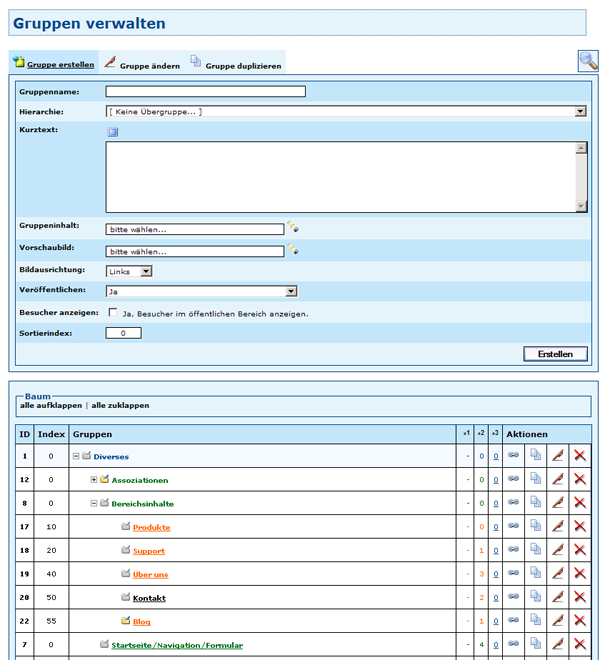Edit the Produkte group using pencil icon
The image size is (600, 660).
(x=558, y=527)
